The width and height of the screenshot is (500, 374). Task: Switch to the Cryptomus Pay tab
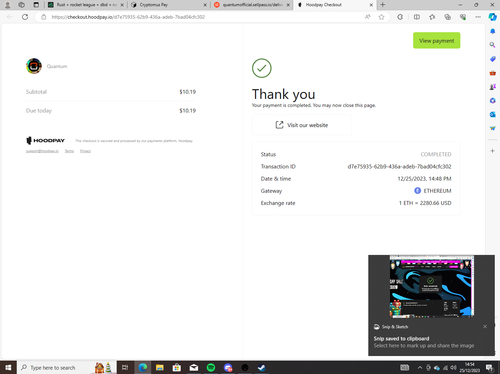tap(169, 5)
